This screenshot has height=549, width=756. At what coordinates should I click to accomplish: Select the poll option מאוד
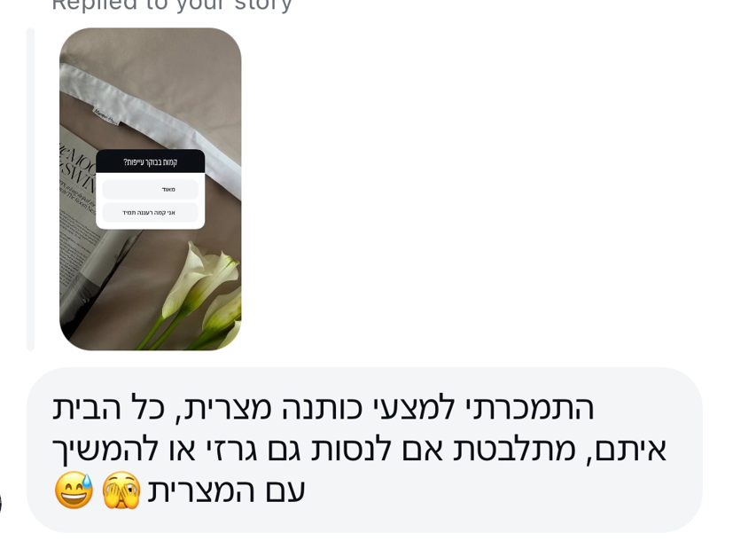pos(151,189)
